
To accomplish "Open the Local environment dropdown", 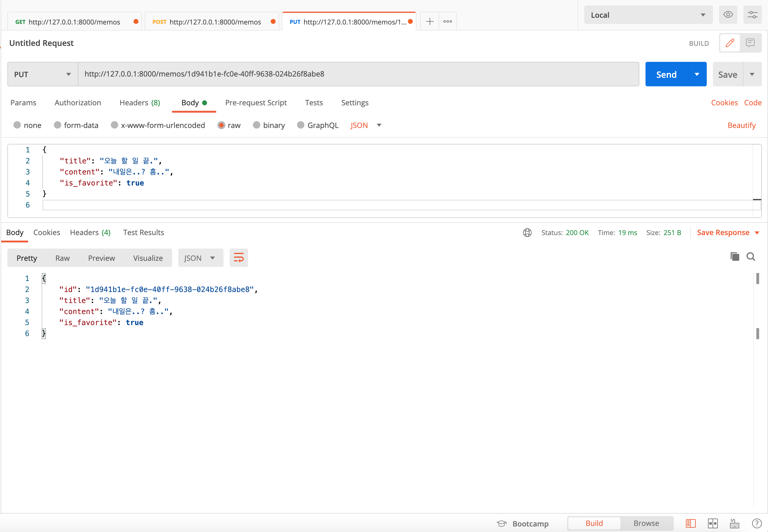I will click(648, 15).
